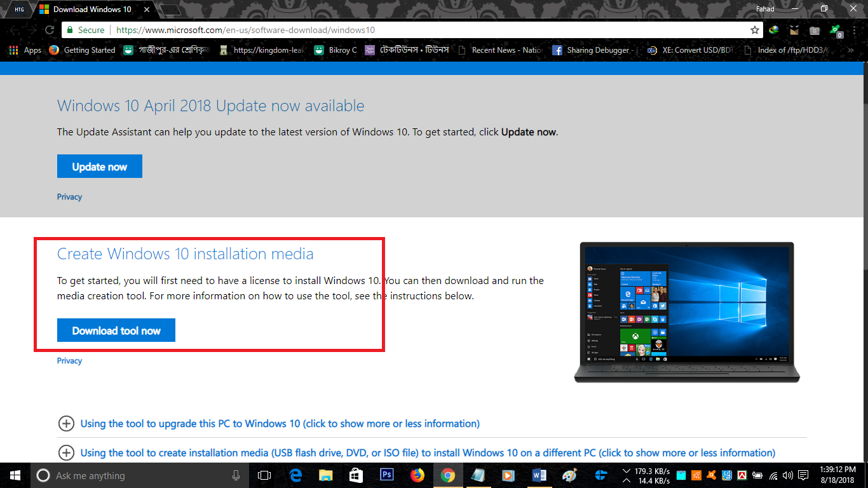Open the media player icon on the taskbar

(509, 475)
